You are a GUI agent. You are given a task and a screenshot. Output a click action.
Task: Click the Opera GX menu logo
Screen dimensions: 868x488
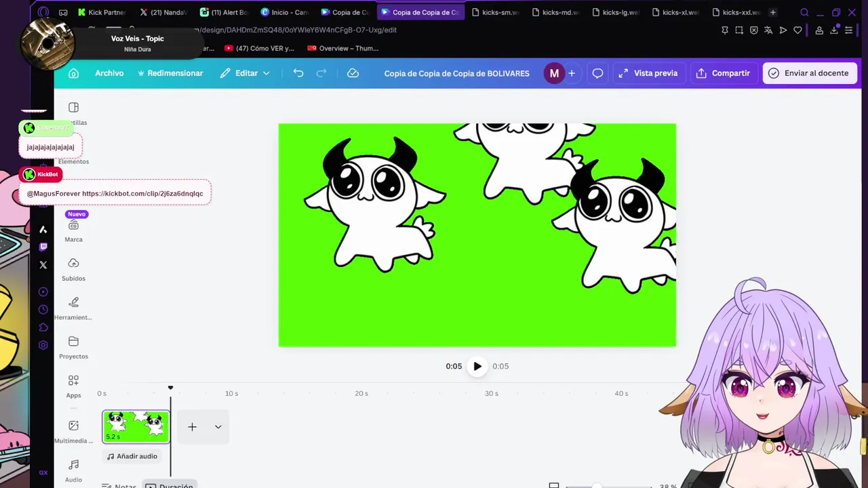(43, 12)
